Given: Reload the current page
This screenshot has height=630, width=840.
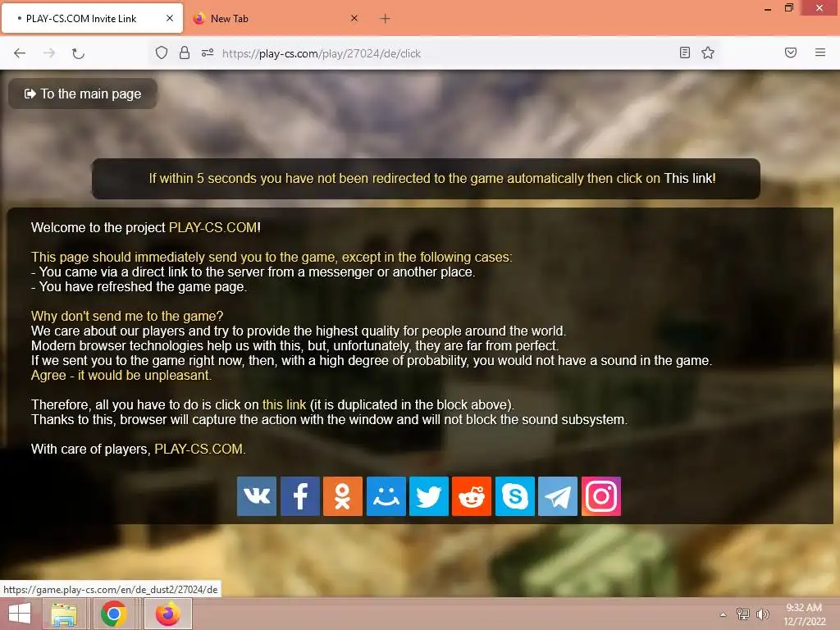Looking at the screenshot, I should (78, 53).
